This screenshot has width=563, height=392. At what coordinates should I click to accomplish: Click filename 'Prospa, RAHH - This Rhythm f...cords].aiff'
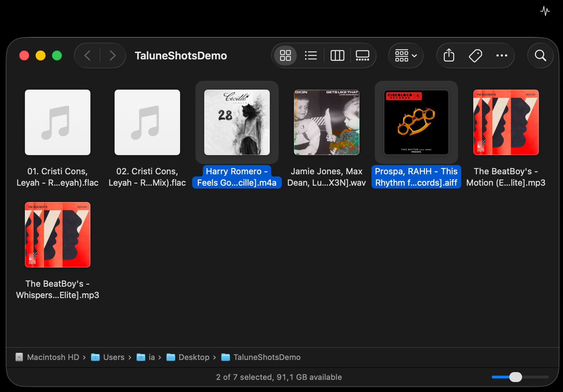click(416, 177)
